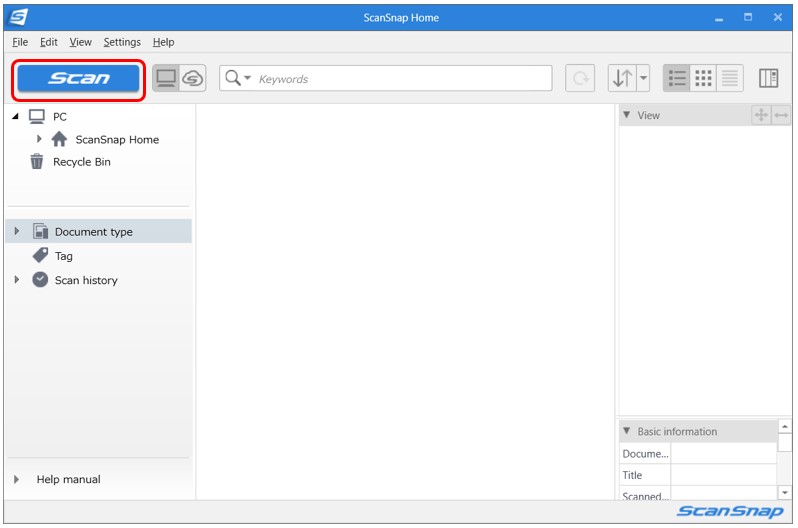Switch to list view with details
Image resolution: width=798 pixels, height=528 pixels.
[677, 78]
